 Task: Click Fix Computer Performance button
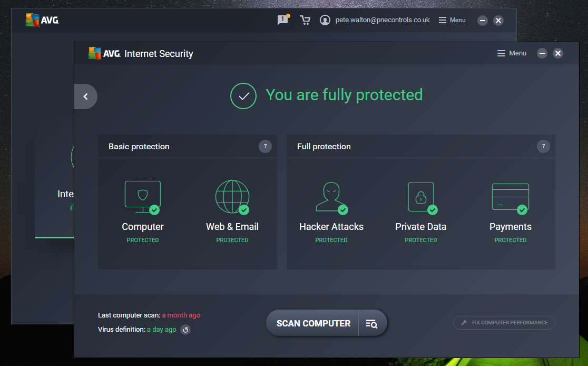(504, 323)
